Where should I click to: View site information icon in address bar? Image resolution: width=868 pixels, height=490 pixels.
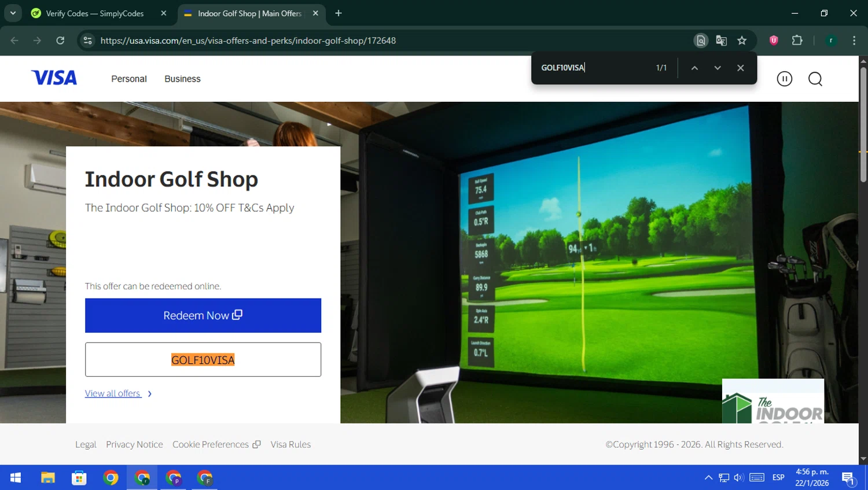pyautogui.click(x=87, y=40)
